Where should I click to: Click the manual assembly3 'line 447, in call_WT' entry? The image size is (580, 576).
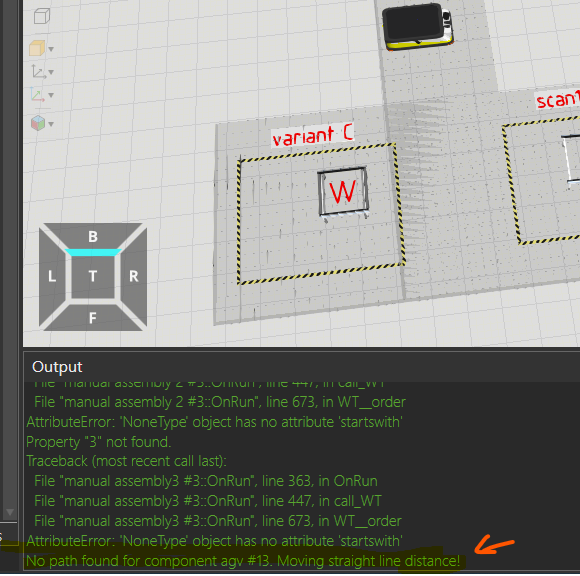(208, 501)
